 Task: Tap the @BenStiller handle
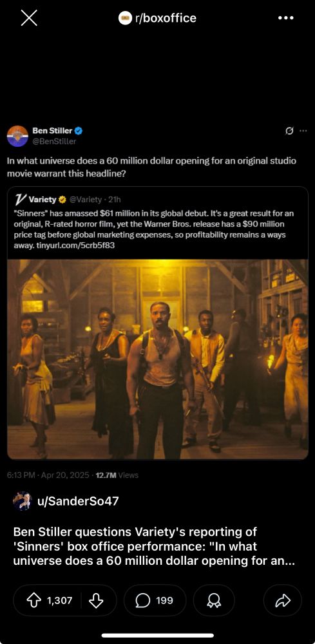pos(54,141)
